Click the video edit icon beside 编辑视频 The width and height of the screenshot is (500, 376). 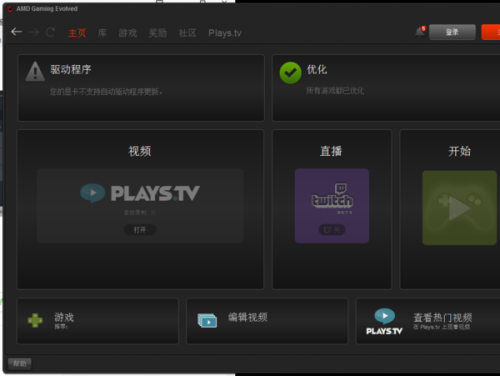[207, 320]
